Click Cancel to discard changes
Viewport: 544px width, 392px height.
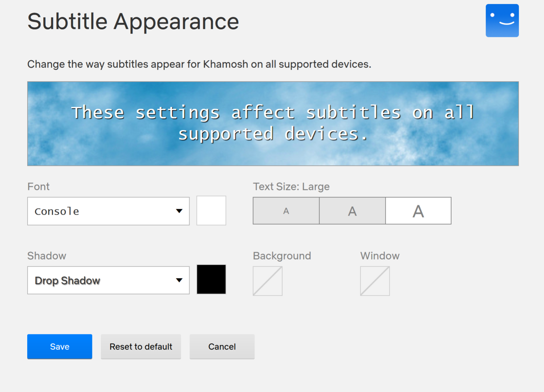pyautogui.click(x=222, y=347)
